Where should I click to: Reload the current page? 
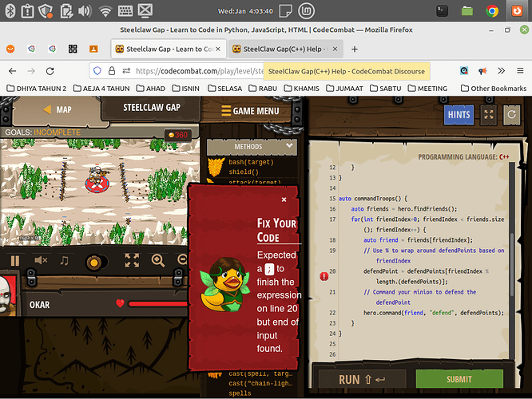click(50, 71)
